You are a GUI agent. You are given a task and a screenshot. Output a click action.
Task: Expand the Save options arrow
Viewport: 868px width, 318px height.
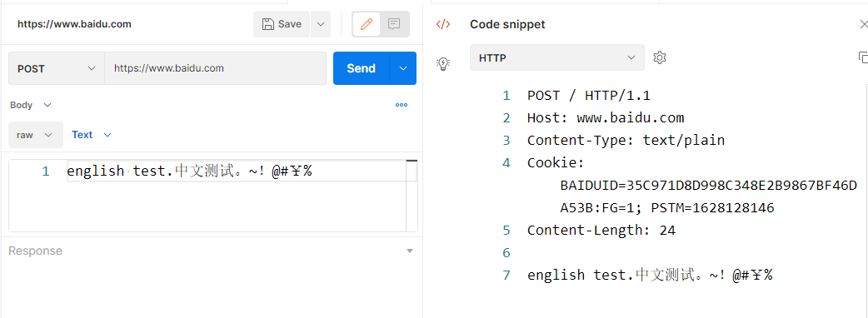[x=321, y=24]
